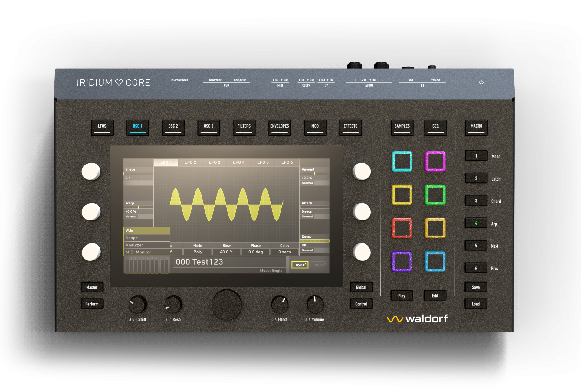Click the A / Cutoff knob
The image size is (581, 392).
click(x=137, y=304)
